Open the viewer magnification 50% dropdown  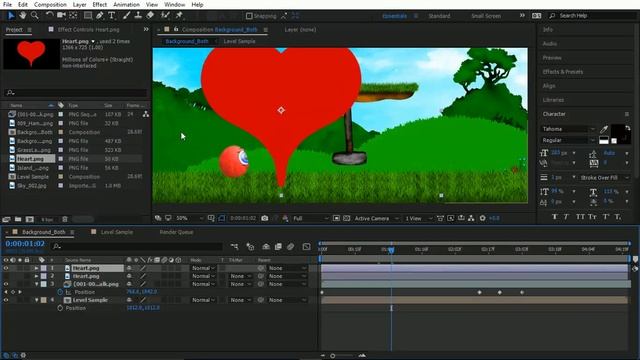(x=189, y=218)
